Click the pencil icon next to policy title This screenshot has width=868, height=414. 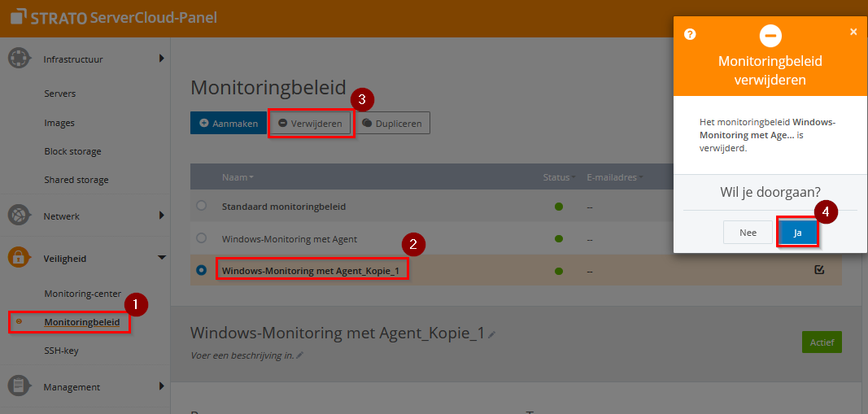(x=491, y=334)
